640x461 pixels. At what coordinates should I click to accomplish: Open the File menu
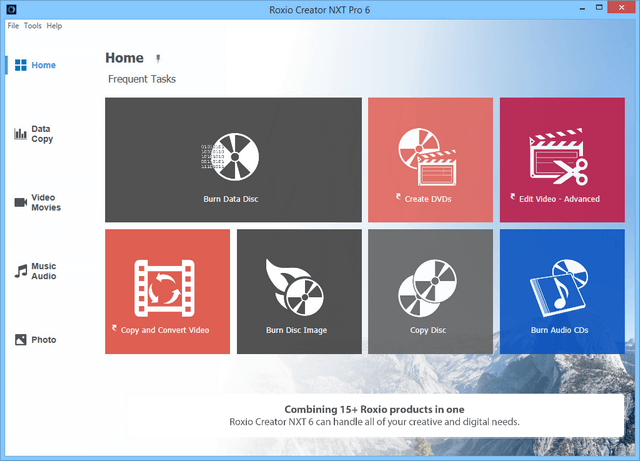tap(13, 26)
